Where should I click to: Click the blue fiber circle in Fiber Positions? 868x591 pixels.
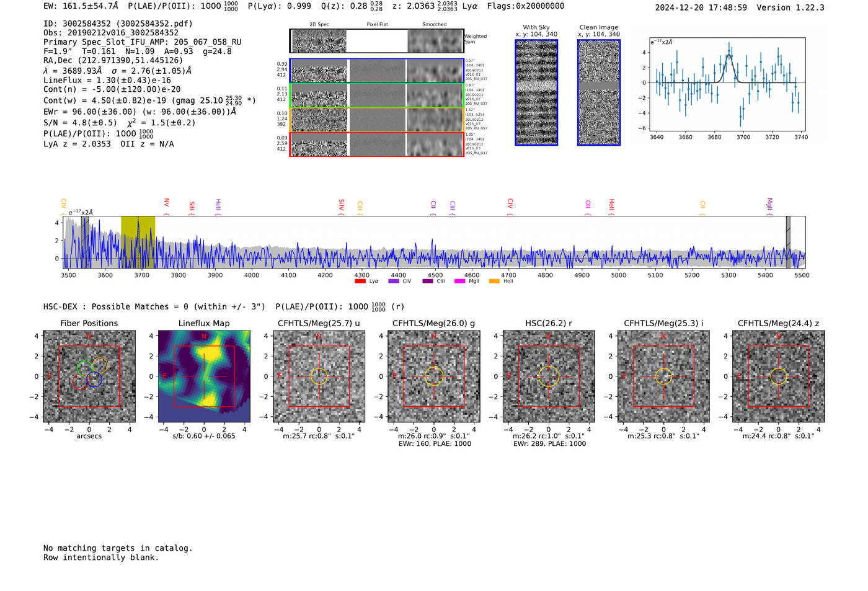click(94, 380)
